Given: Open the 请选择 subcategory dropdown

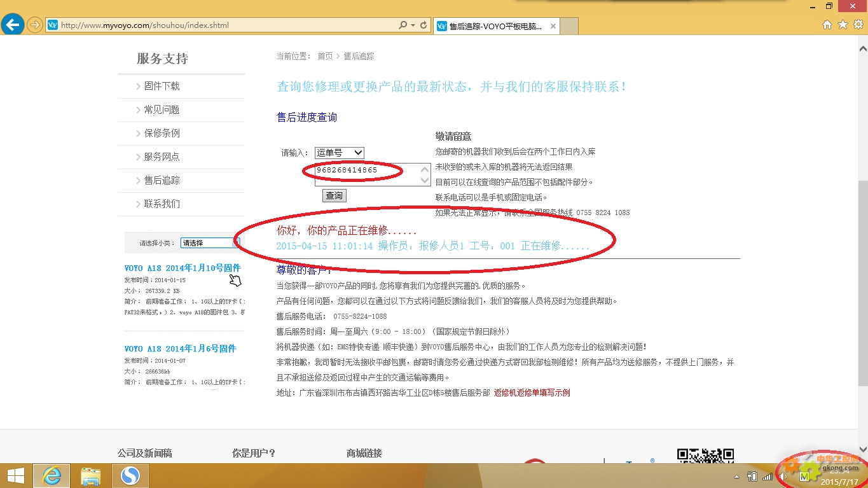Looking at the screenshot, I should click(x=210, y=242).
